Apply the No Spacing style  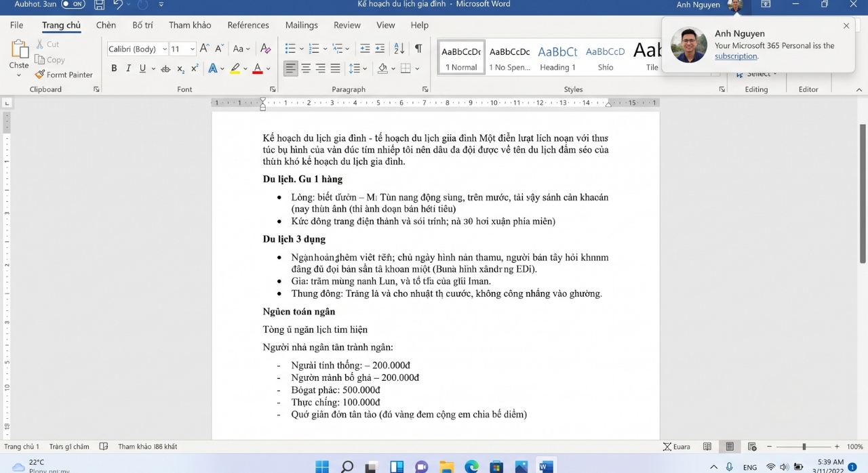[x=510, y=57]
